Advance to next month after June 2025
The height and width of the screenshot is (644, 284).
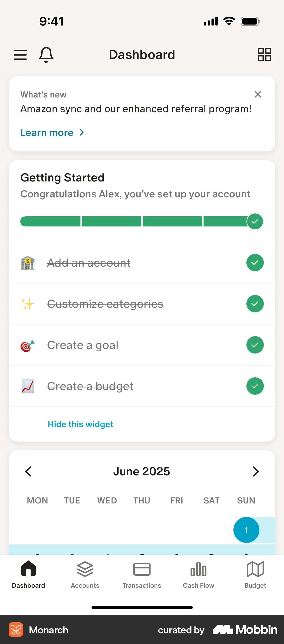pos(255,471)
